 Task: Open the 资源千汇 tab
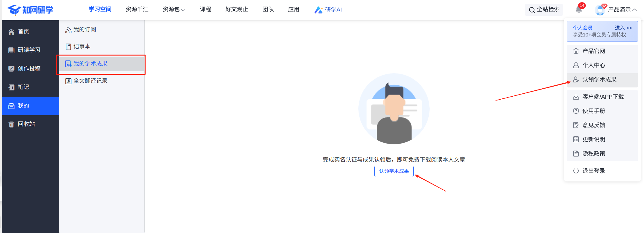(x=137, y=9)
